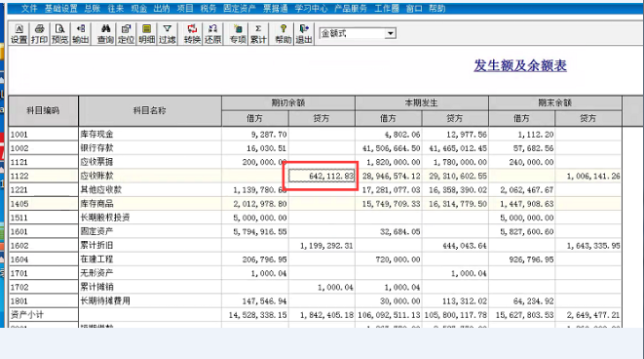Click the 期末余额 column group header
644x359 pixels.
point(555,102)
